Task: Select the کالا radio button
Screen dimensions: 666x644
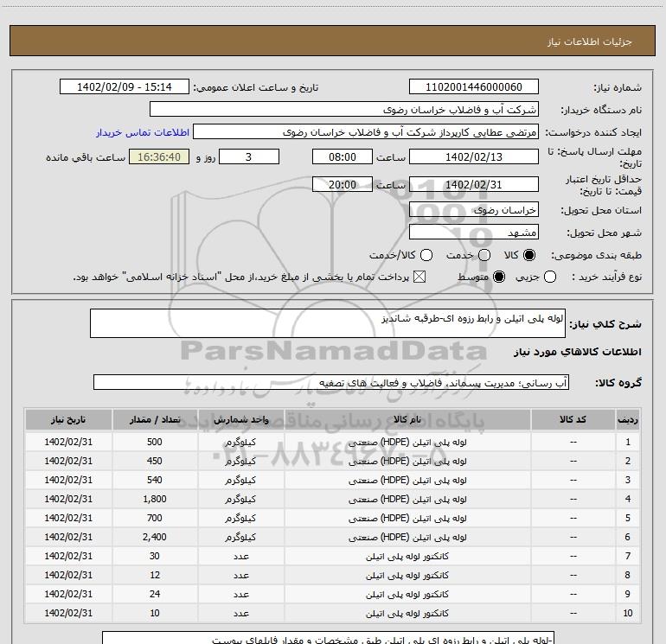Action: tap(529, 255)
